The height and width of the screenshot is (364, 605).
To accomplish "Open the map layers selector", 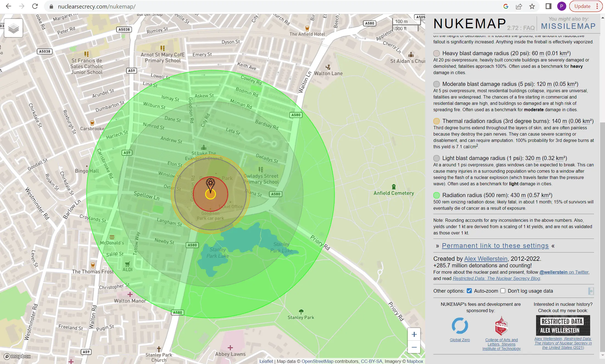I will [x=13, y=28].
